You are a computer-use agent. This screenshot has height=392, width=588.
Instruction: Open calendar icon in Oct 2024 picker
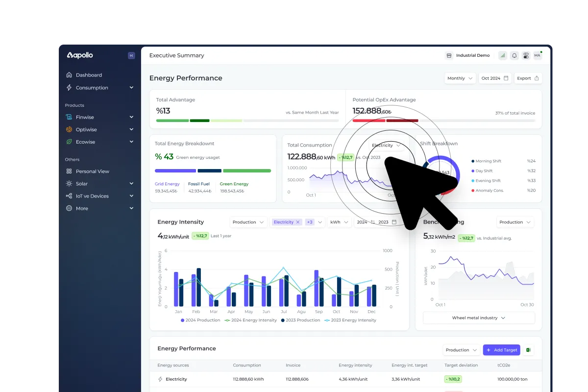(x=506, y=78)
